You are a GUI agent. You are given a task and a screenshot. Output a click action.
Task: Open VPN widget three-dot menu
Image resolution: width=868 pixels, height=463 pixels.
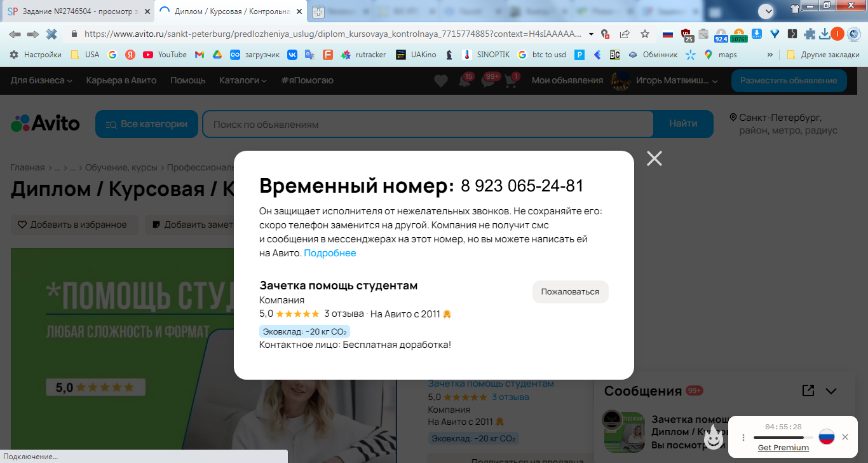tap(743, 438)
